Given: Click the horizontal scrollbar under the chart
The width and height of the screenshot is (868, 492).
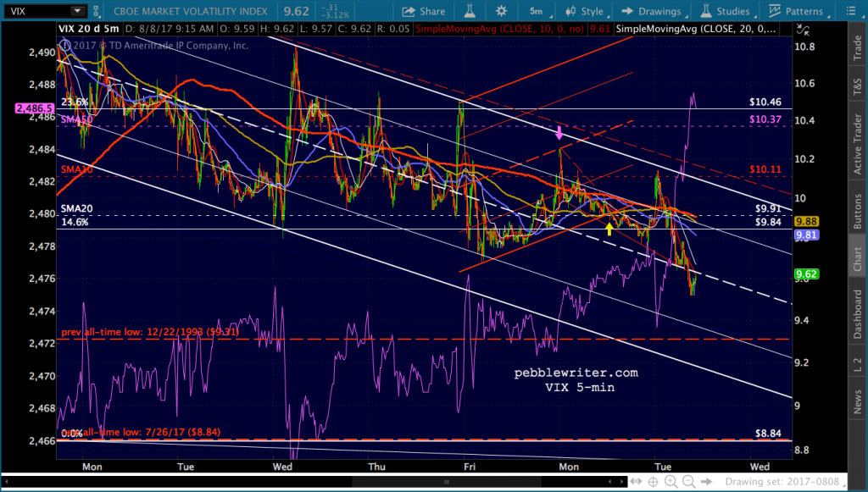Looking at the screenshot, I should click(x=444, y=481).
